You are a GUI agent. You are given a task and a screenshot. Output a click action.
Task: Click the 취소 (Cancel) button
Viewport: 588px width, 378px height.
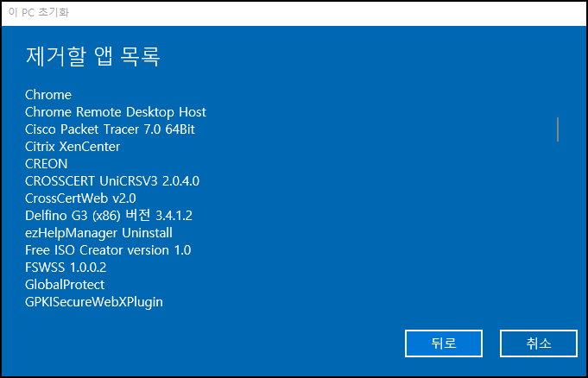[539, 343]
